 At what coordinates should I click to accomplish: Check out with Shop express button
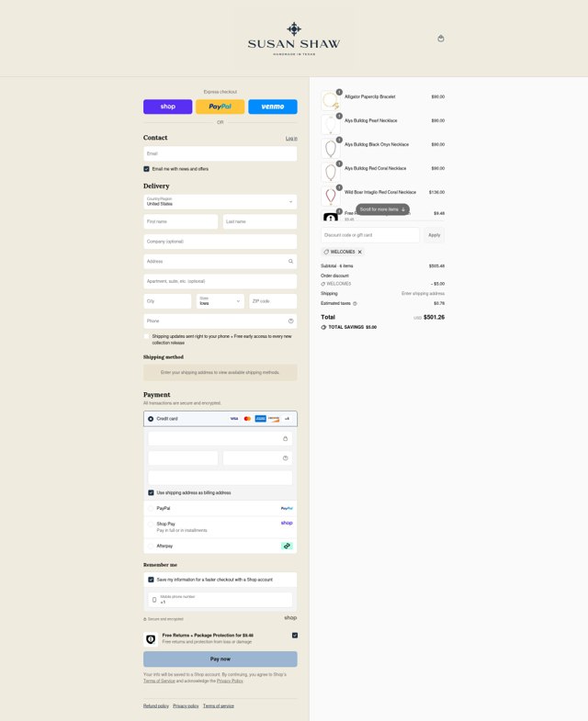point(168,107)
